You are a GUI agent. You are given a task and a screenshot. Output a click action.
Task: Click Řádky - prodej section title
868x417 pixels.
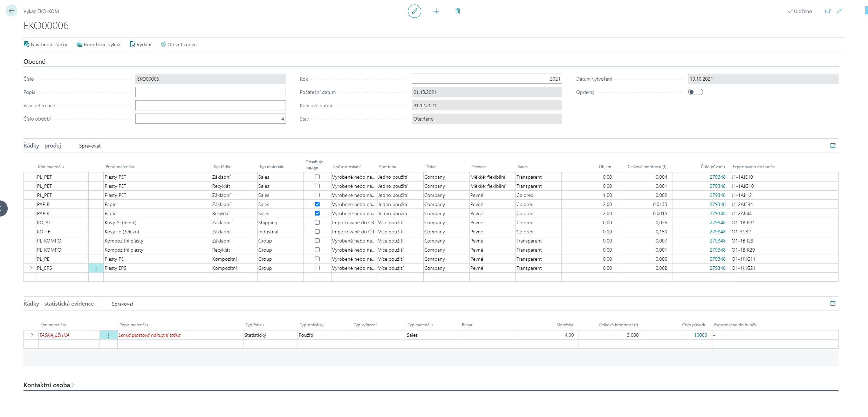coord(42,145)
